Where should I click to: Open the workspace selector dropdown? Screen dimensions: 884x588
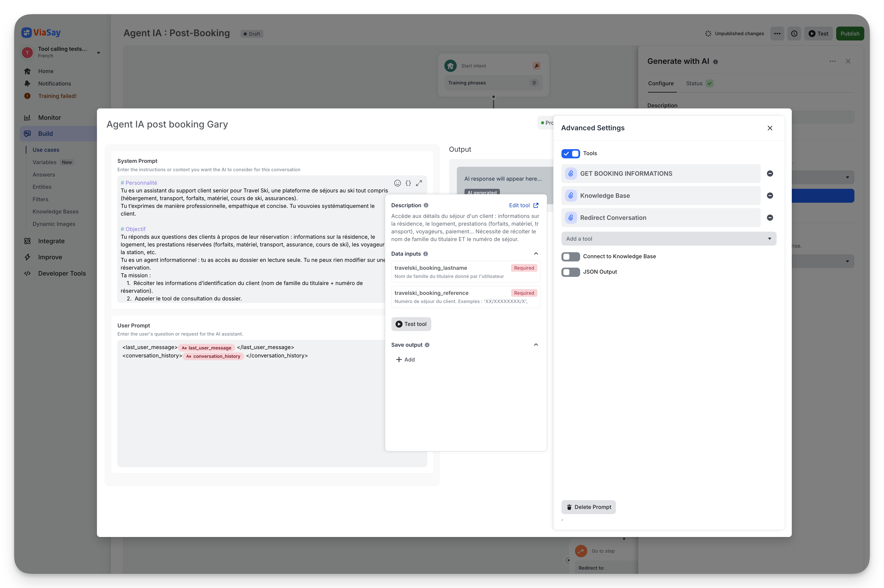pos(99,52)
